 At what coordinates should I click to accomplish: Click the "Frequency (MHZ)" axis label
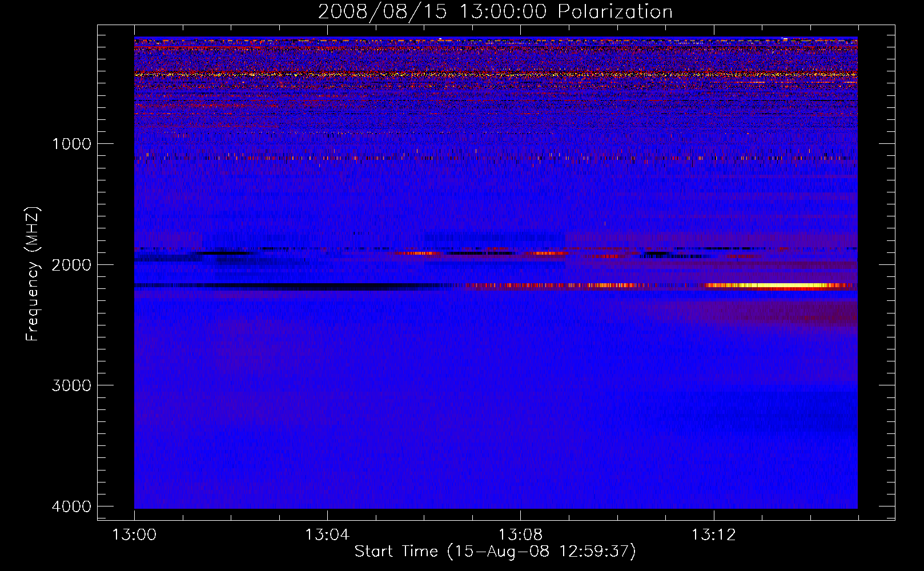coord(34,274)
